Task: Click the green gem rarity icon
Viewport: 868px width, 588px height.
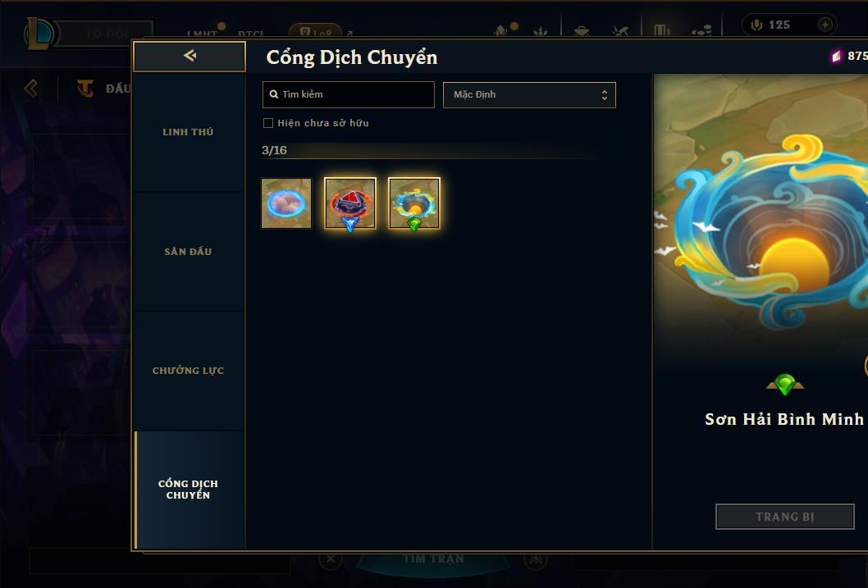Action: point(784,384)
